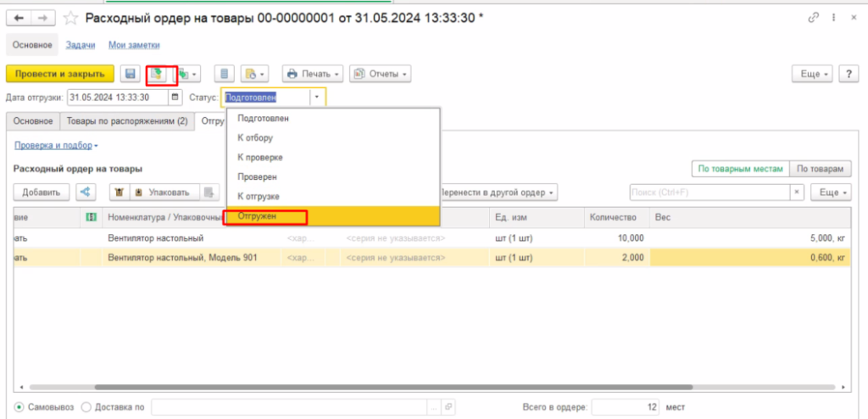
Task: Click the back navigation arrow
Action: [x=19, y=17]
